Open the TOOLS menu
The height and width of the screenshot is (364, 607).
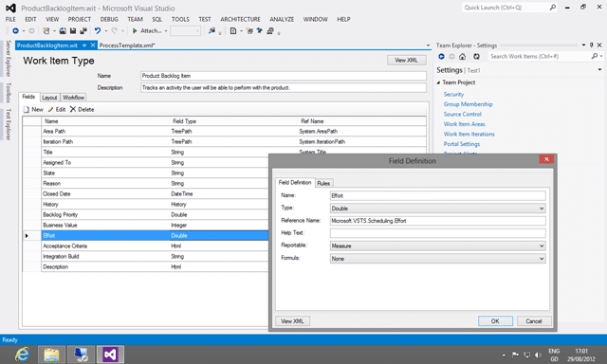(181, 19)
